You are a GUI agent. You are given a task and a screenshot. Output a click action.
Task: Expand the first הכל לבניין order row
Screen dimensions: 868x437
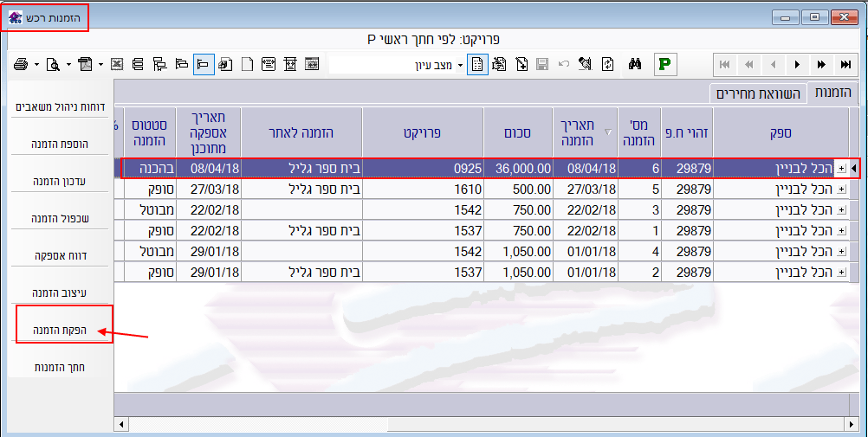pos(839,168)
